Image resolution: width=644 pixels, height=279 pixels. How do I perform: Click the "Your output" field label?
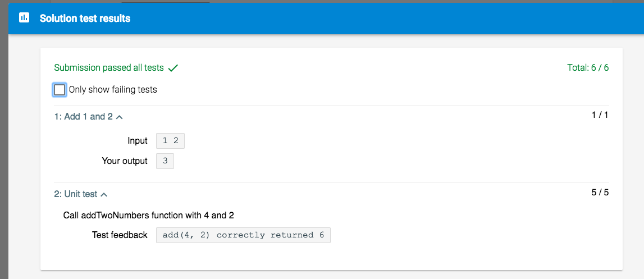pyautogui.click(x=125, y=161)
